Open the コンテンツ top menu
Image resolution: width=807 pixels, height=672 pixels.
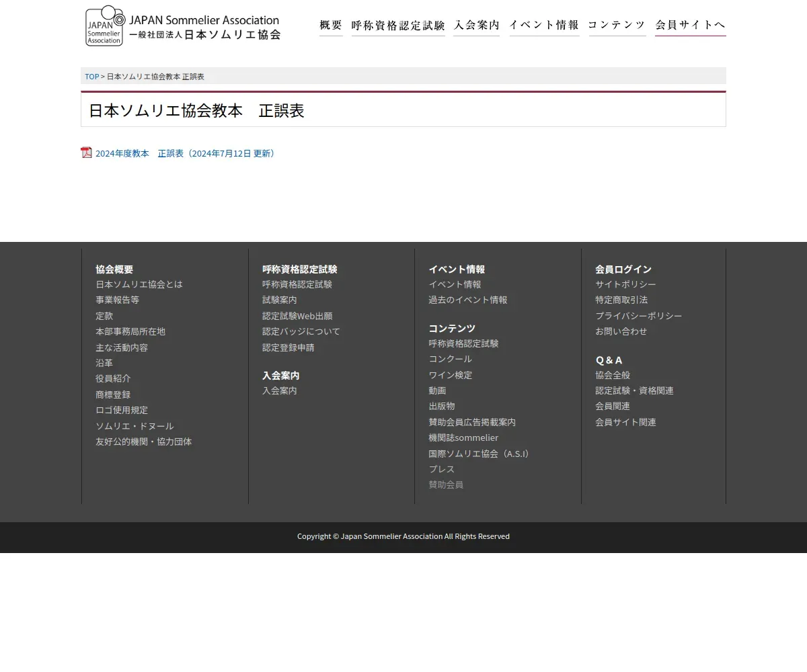617,26
